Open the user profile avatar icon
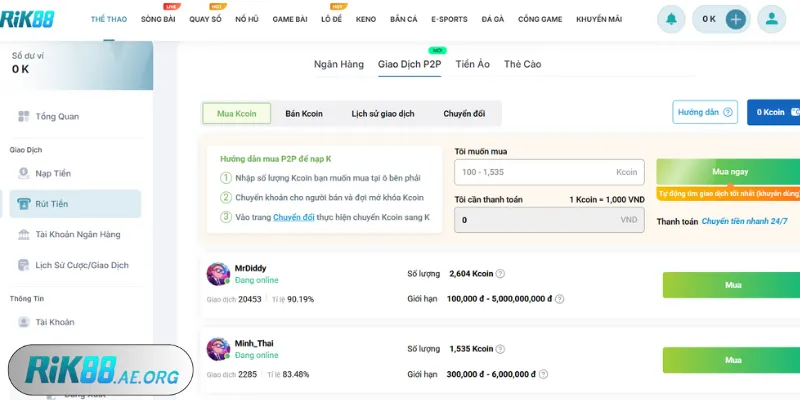This screenshot has height=400, width=800. pyautogui.click(x=771, y=19)
